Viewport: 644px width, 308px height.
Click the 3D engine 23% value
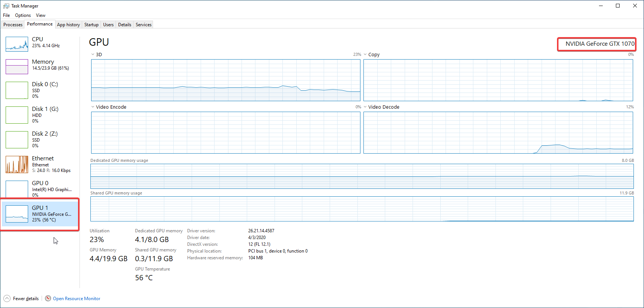point(357,54)
